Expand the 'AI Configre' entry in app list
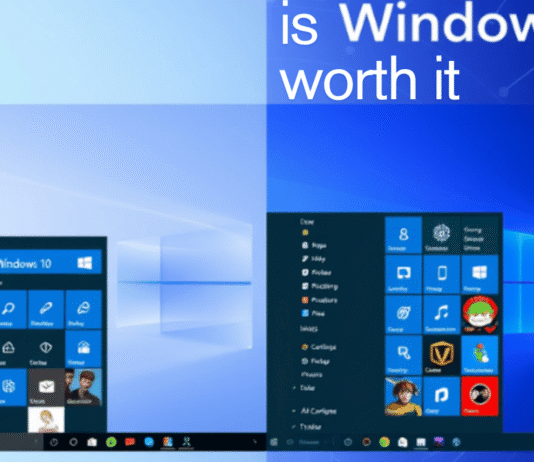Image resolution: width=534 pixels, height=462 pixels. [x=315, y=411]
